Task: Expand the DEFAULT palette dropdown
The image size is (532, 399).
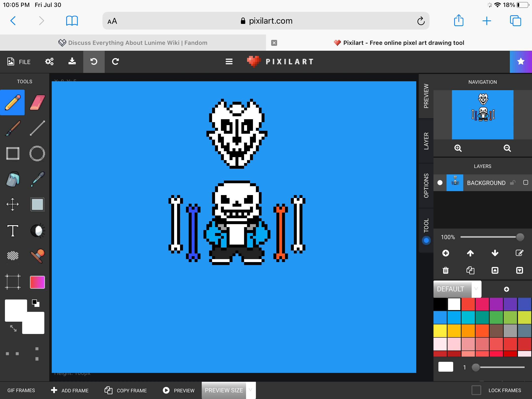Action: [x=476, y=289]
